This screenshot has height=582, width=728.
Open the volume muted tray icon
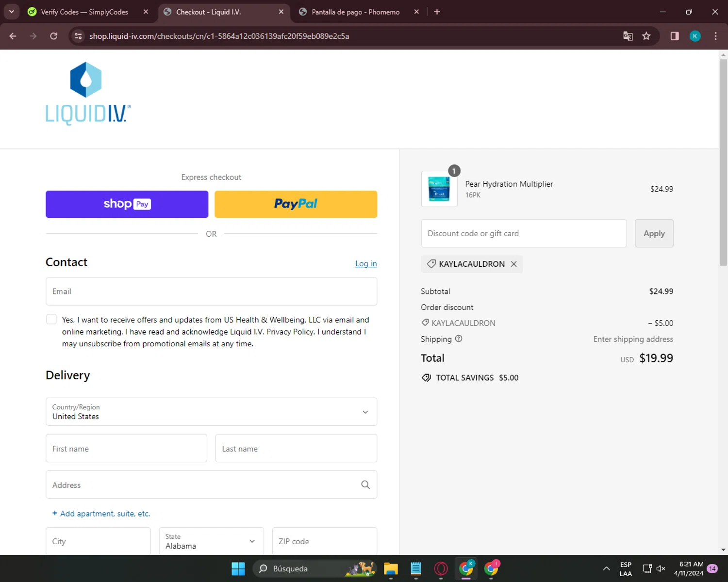click(x=661, y=568)
